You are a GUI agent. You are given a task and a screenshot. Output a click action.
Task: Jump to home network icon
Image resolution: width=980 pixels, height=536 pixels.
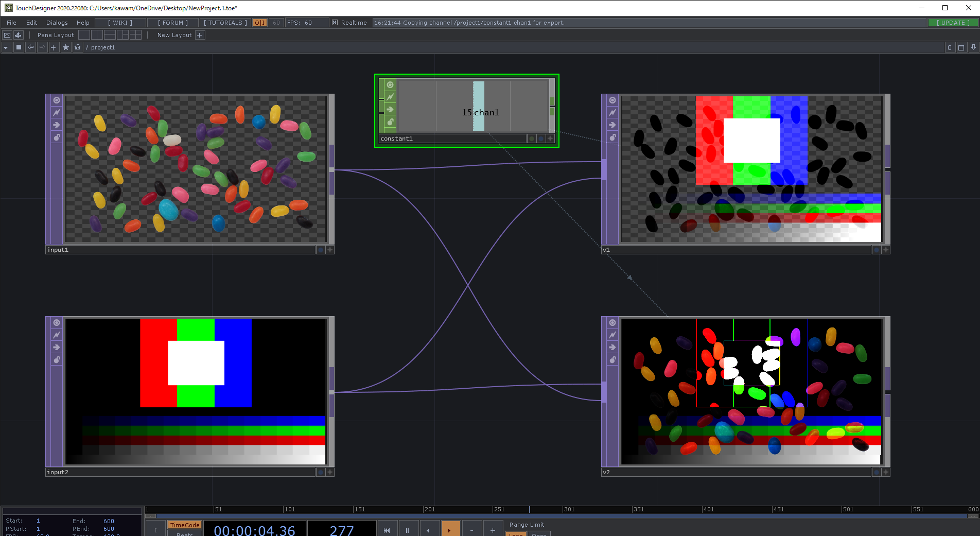[x=78, y=47]
